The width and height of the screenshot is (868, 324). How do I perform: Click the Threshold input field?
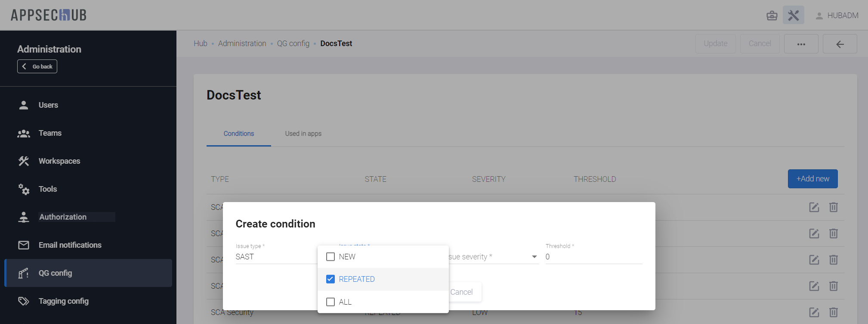pyautogui.click(x=594, y=257)
